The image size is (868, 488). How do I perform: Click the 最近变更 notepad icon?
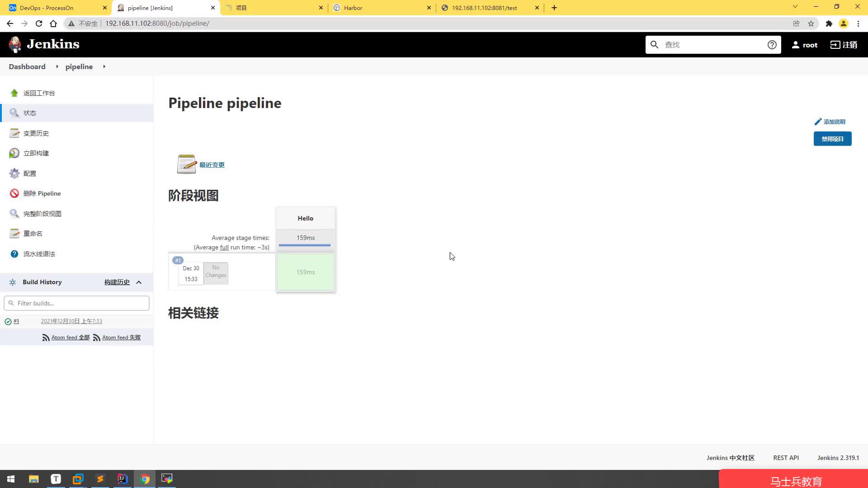(187, 164)
